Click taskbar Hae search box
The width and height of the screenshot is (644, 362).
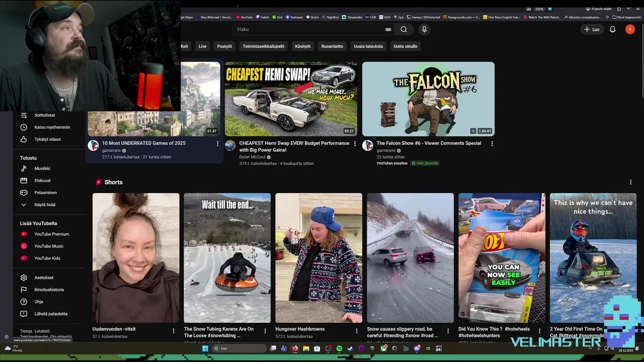coord(239,348)
